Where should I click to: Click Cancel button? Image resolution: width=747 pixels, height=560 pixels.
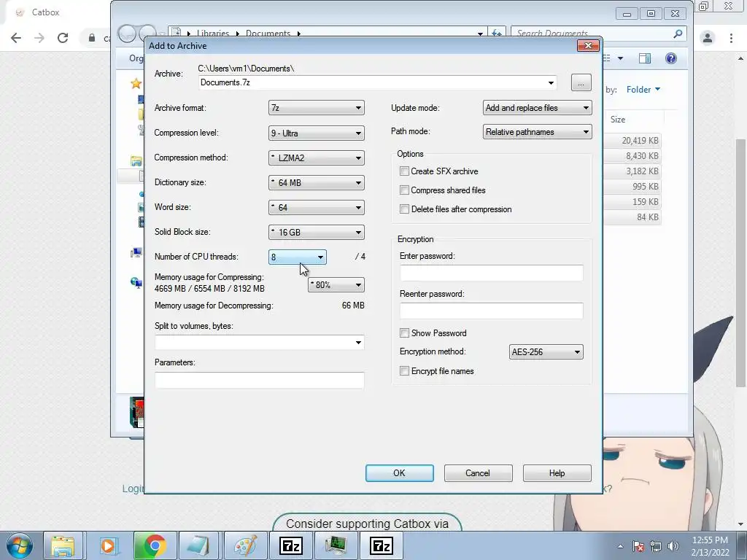click(x=478, y=472)
